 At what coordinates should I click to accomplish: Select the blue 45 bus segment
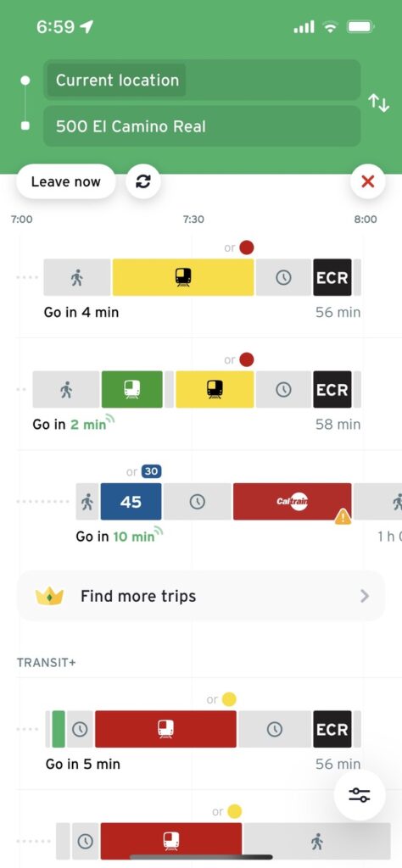tap(131, 502)
